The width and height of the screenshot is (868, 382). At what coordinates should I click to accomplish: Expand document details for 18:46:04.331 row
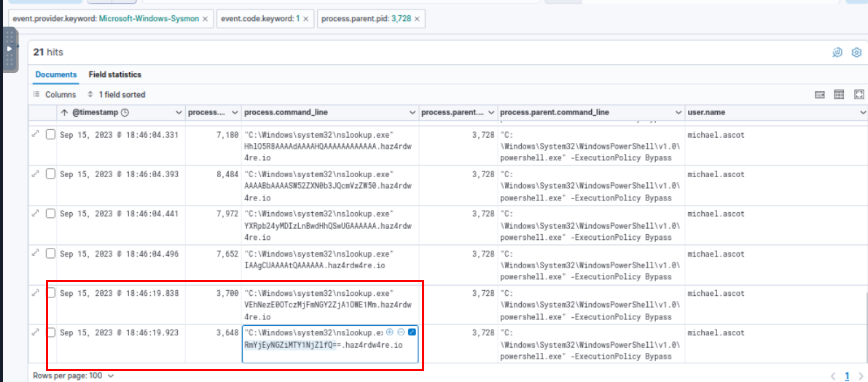[x=35, y=134]
